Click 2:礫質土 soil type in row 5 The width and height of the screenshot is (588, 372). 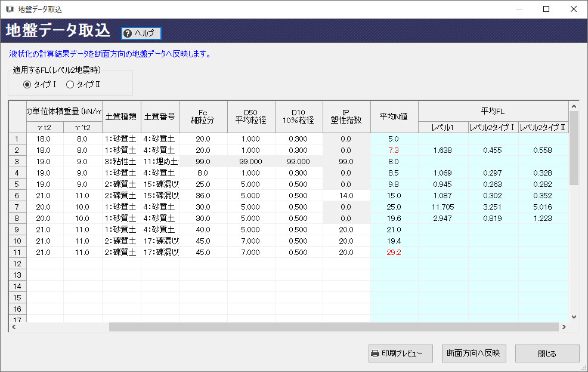[x=122, y=185]
